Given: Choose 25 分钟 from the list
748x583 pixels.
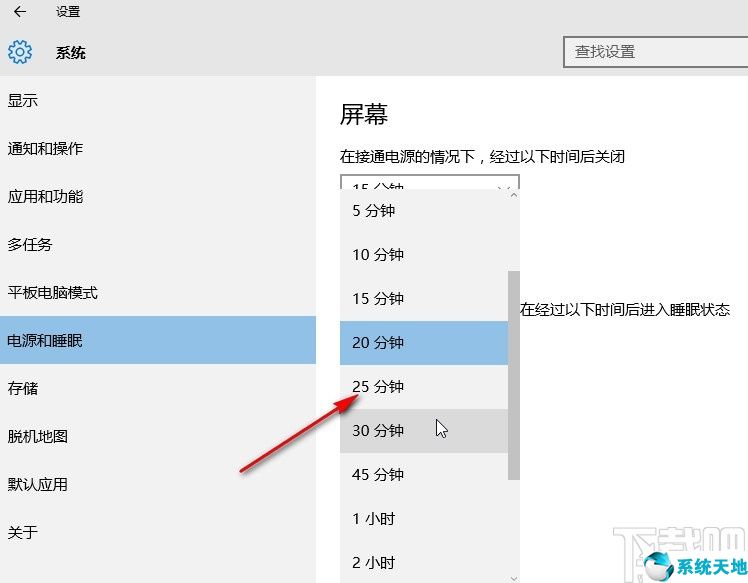Looking at the screenshot, I should click(x=424, y=386).
